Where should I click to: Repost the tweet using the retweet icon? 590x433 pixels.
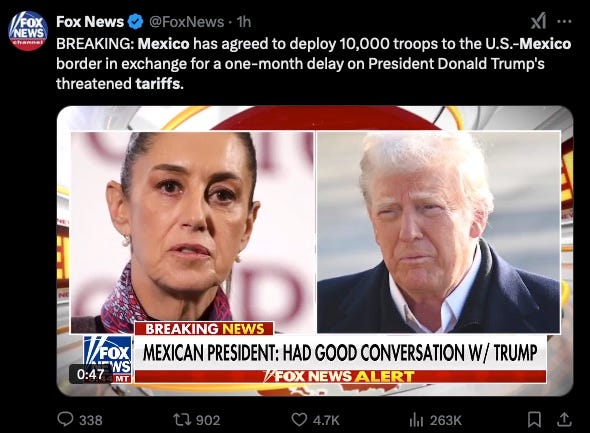pos(180,419)
